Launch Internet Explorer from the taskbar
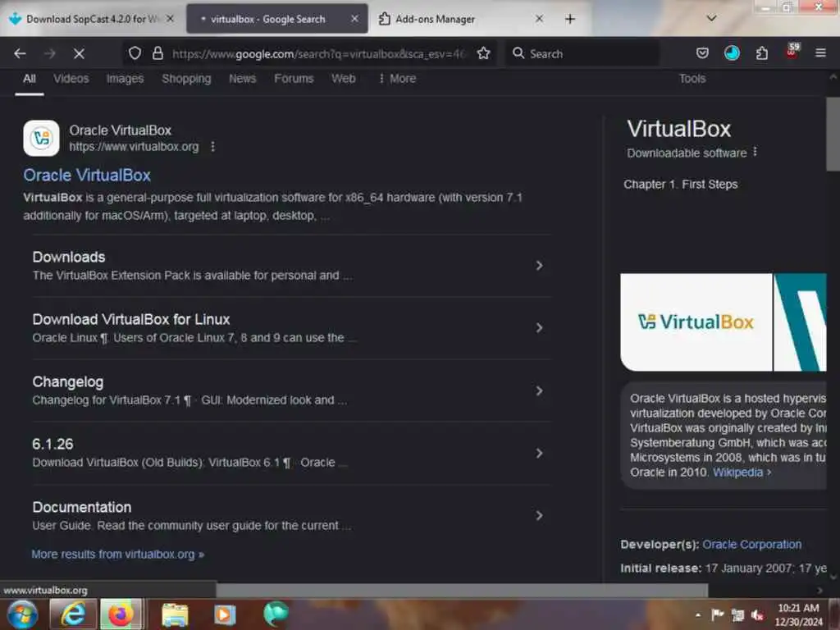The image size is (840, 630). [x=73, y=614]
